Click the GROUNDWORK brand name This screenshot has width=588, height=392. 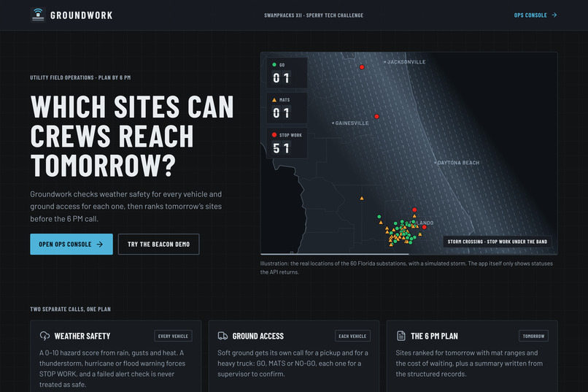[82, 15]
